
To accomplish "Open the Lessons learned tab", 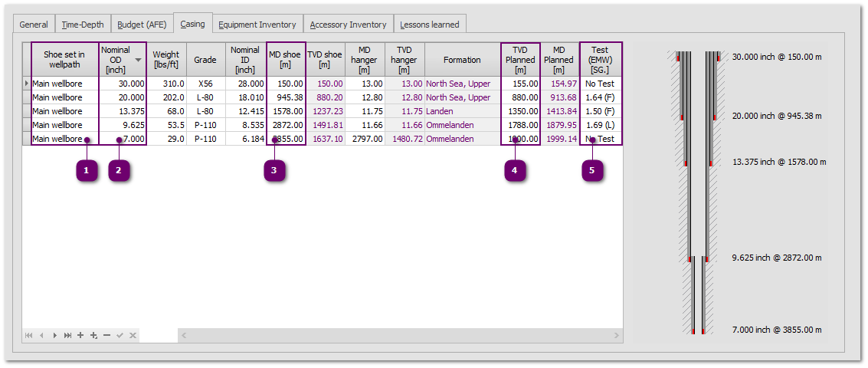I will click(429, 25).
